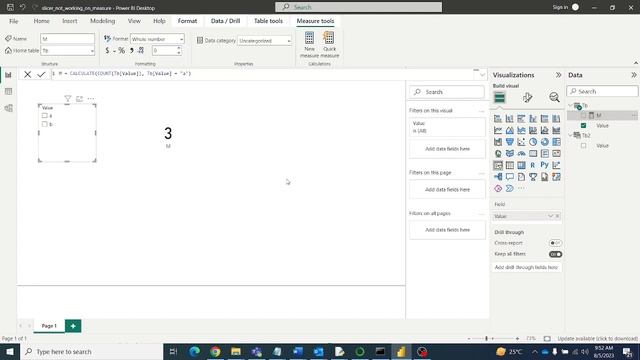Image resolution: width=640 pixels, height=360 pixels.
Task: Open the File menu
Action: click(x=13, y=21)
